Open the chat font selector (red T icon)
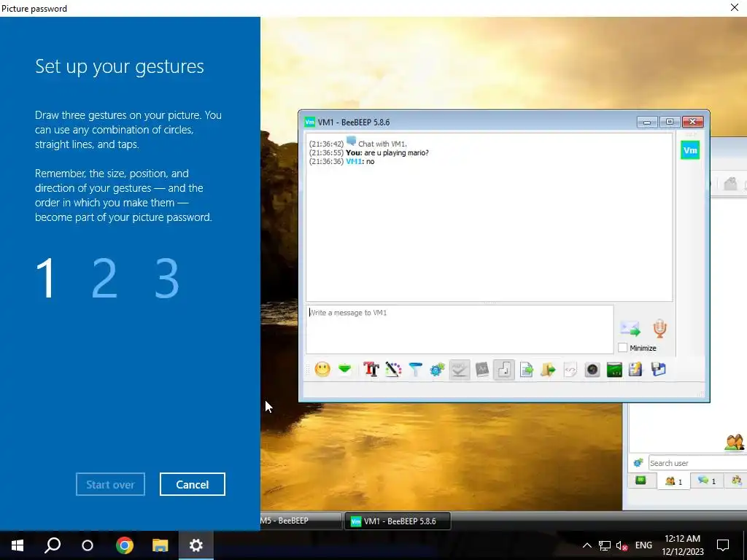This screenshot has width=747, height=560. point(371,370)
